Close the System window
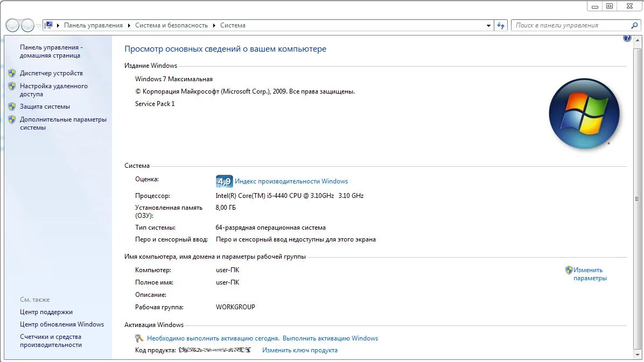644x362 pixels. pos(629,6)
